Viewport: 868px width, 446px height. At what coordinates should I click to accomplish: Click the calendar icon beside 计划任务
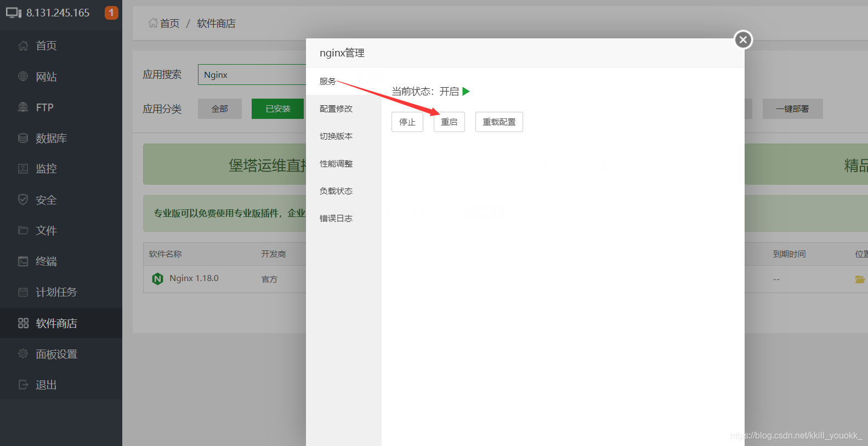coord(23,292)
